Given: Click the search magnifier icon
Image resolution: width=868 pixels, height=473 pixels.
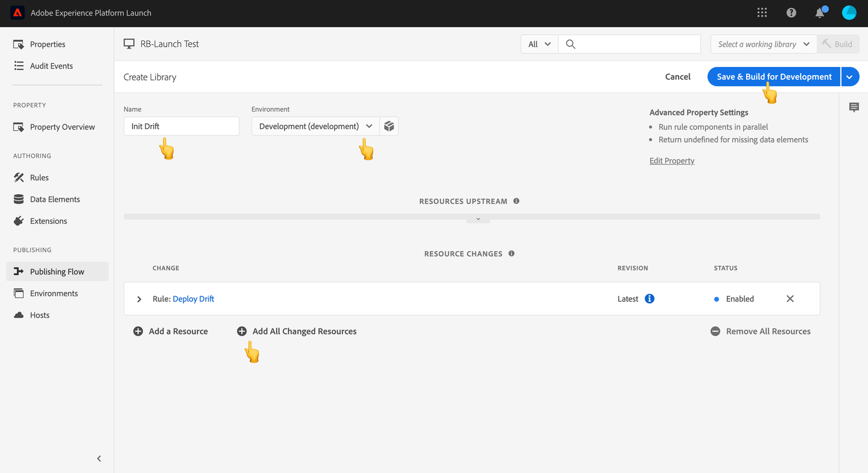Looking at the screenshot, I should click(x=571, y=44).
